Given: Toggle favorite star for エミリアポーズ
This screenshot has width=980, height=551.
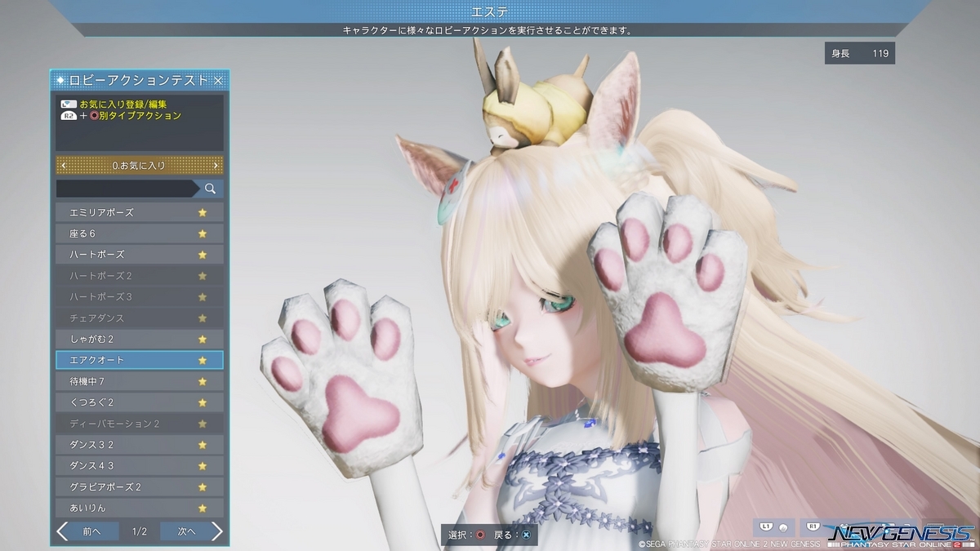Looking at the screenshot, I should tap(203, 212).
